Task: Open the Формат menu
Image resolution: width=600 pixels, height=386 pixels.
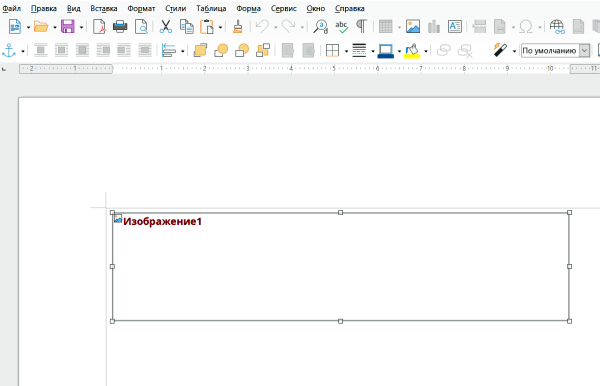Action: click(x=141, y=8)
